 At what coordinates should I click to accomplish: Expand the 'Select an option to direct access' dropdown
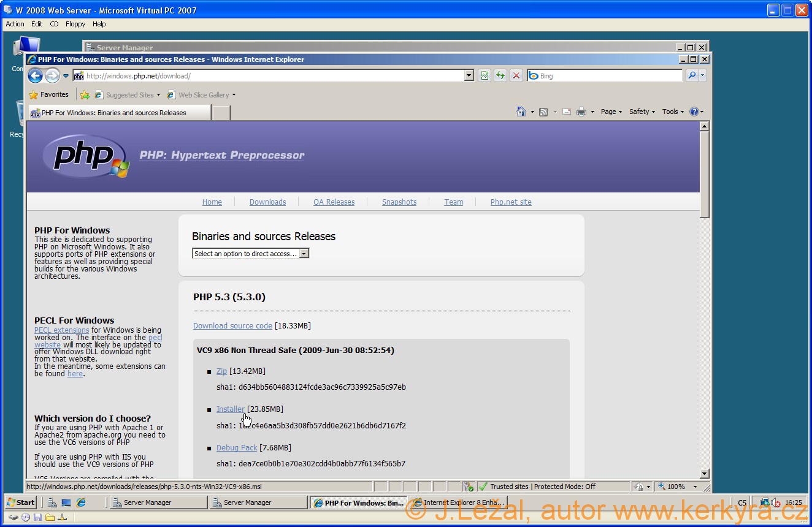(x=304, y=254)
